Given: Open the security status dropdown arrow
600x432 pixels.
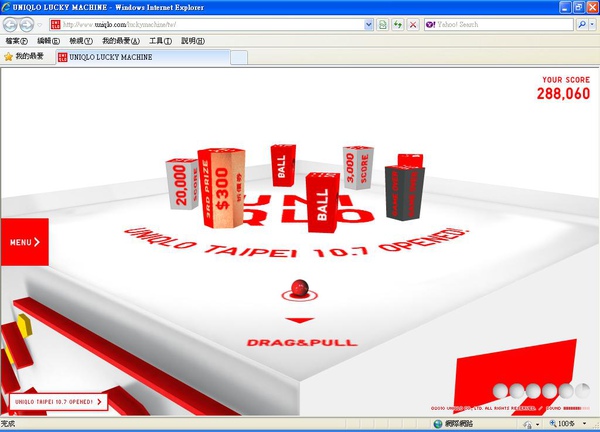Looking at the screenshot, I should [538, 424].
